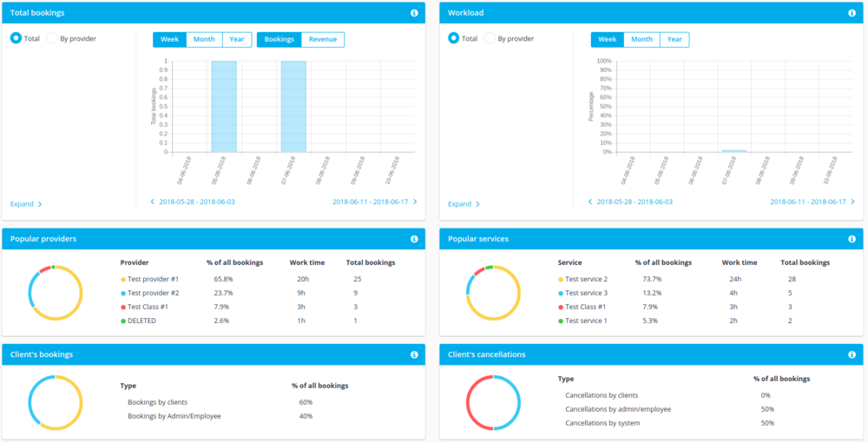Select Week view in Workload panel
Screen dimensions: 868x443
pos(608,39)
